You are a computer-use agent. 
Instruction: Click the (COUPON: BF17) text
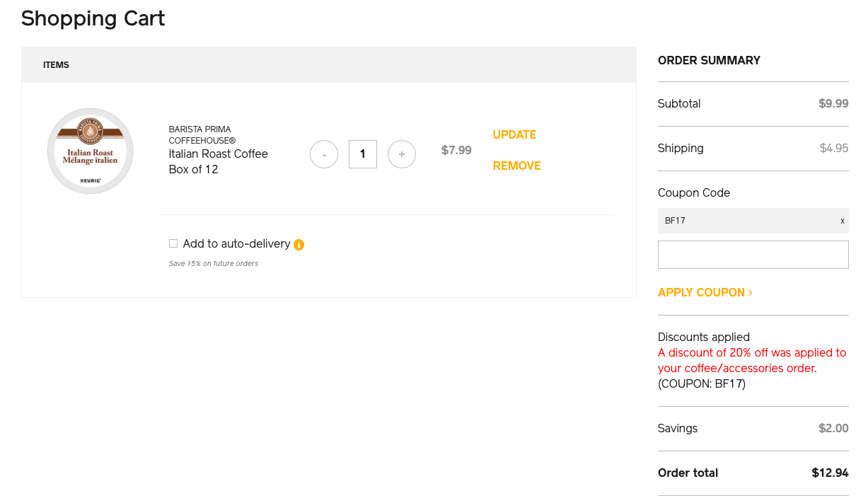click(702, 383)
